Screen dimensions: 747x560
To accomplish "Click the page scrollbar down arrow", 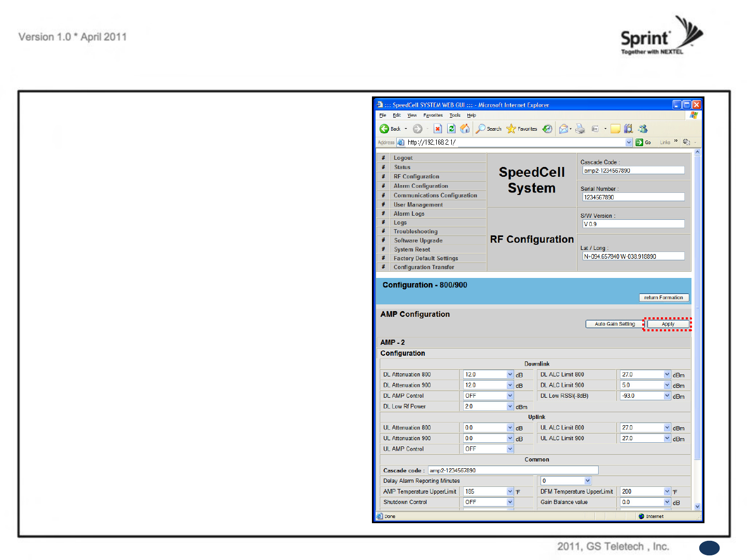I will pyautogui.click(x=697, y=507).
